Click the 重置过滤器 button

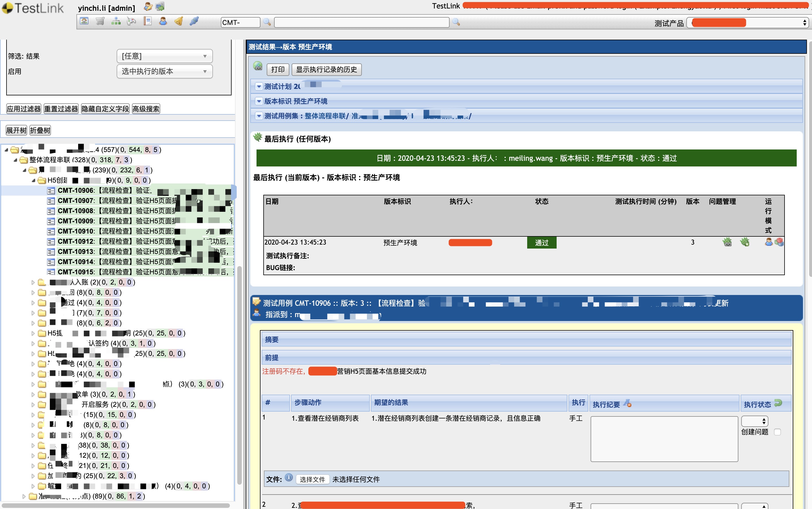[x=61, y=109]
